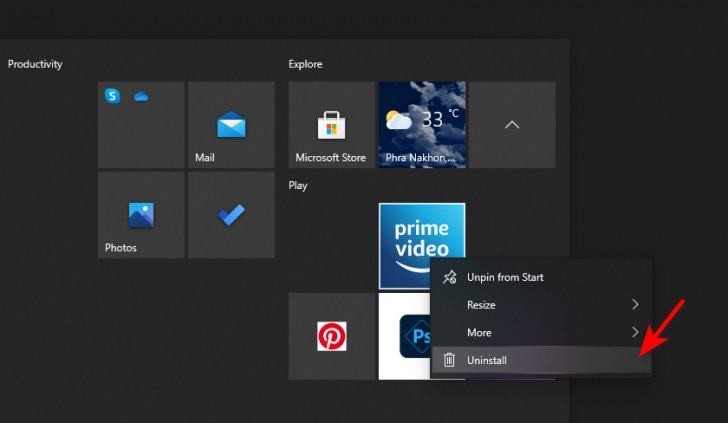Viewport: 728px width, 423px height.
Task: Collapse the folder using the up chevron tile
Action: pyautogui.click(x=512, y=124)
